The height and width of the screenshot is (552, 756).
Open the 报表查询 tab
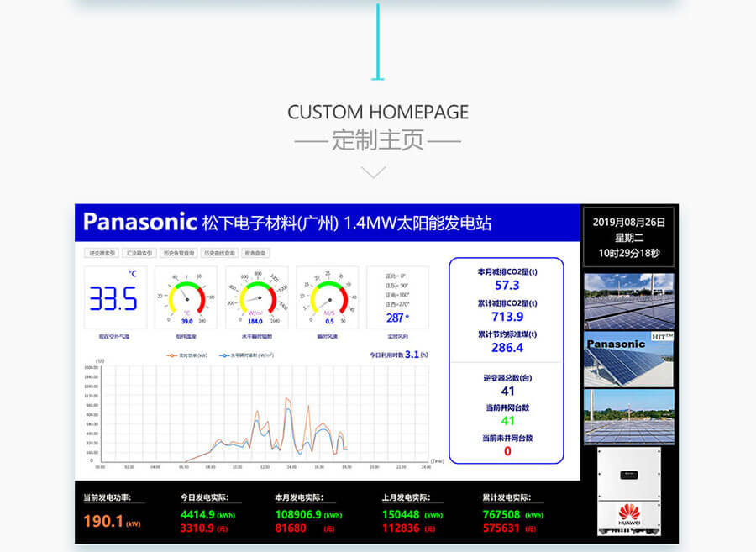point(255,253)
